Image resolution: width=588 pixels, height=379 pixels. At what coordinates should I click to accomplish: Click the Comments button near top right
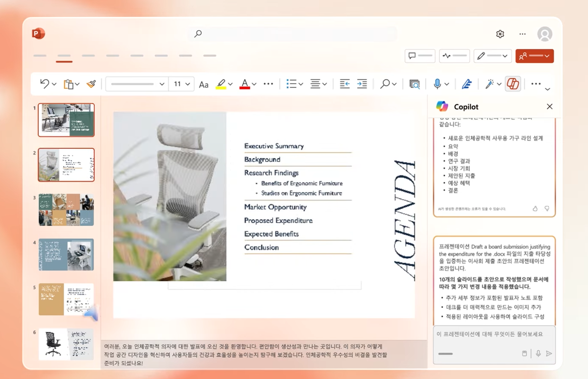click(x=420, y=56)
